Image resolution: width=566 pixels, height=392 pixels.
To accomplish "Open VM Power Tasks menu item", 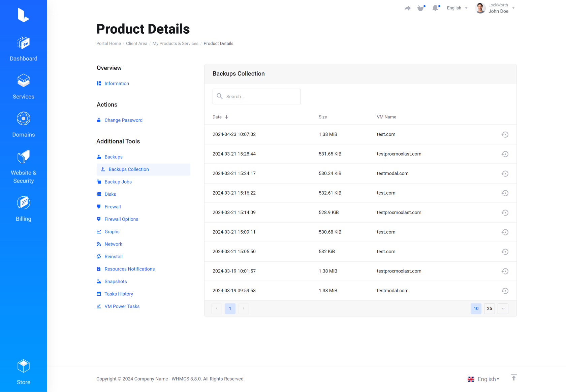I will [x=122, y=306].
